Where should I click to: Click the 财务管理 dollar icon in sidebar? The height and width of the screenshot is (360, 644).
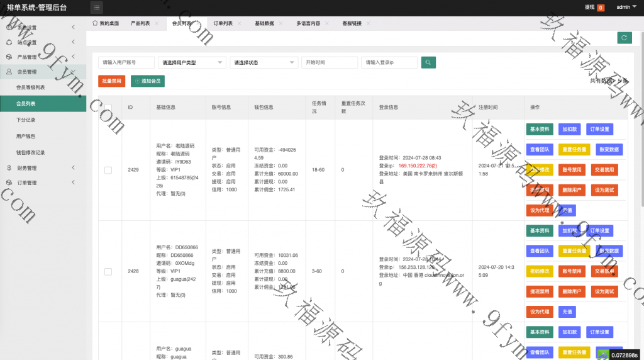click(x=9, y=168)
